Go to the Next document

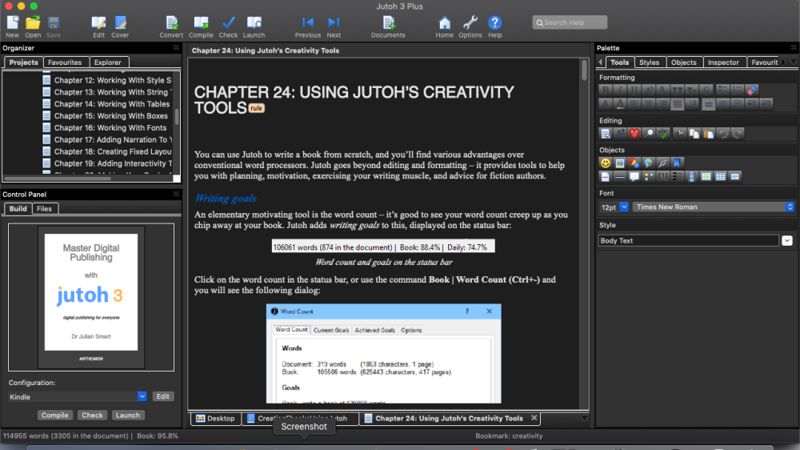coord(334,27)
